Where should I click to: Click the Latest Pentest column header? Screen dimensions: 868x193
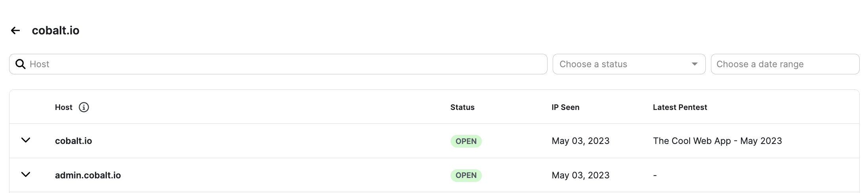tap(680, 107)
